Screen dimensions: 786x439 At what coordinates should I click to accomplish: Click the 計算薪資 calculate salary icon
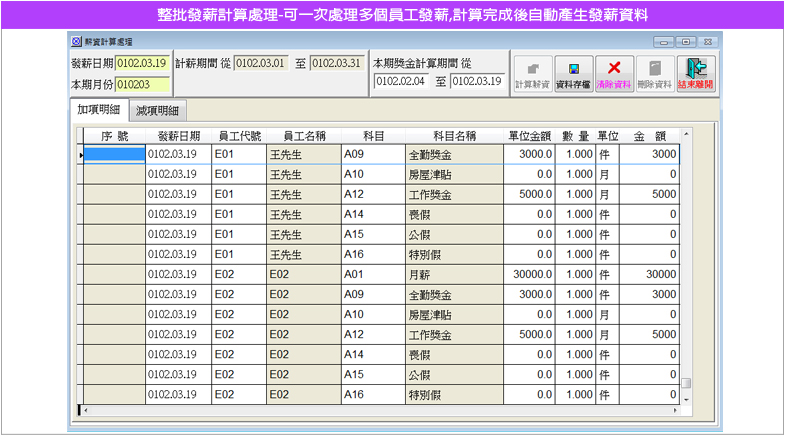[532, 74]
